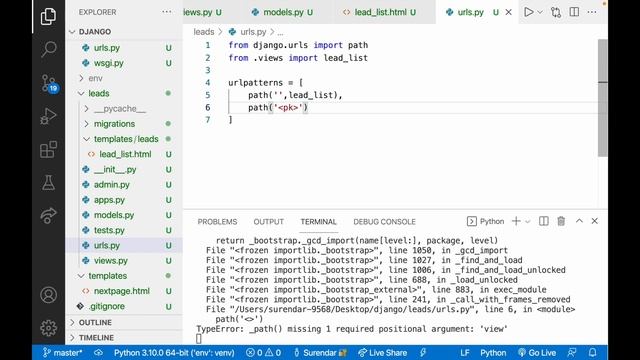Image resolution: width=640 pixels, height=360 pixels.
Task: Open editor more actions ellipsis
Action: tap(592, 12)
